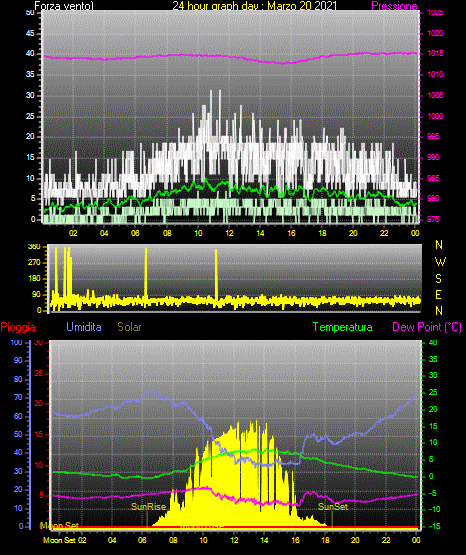This screenshot has width=466, height=555.
Task: Click wind force axis value '45'
Action: click(x=30, y=34)
